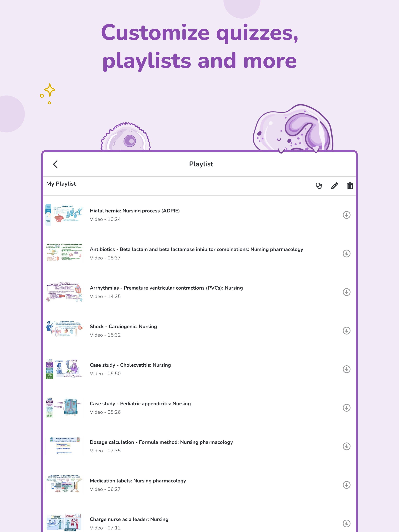Open Antibiotics - Beta lactam combinations entry
This screenshot has width=399, height=532.
[196, 249]
